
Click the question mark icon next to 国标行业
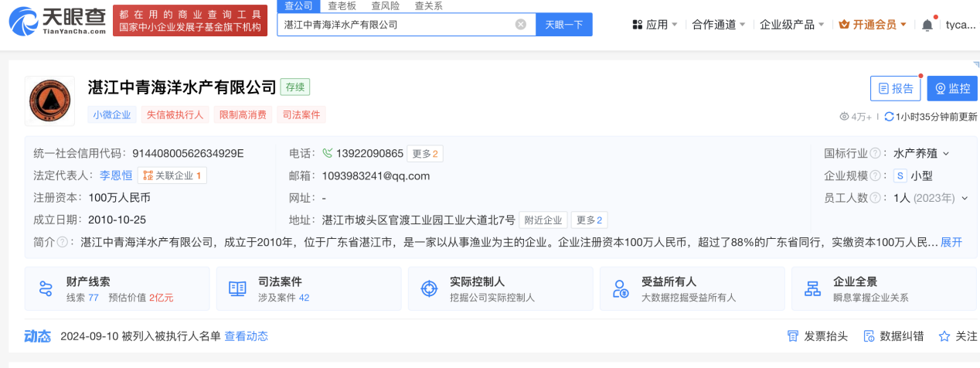(876, 153)
